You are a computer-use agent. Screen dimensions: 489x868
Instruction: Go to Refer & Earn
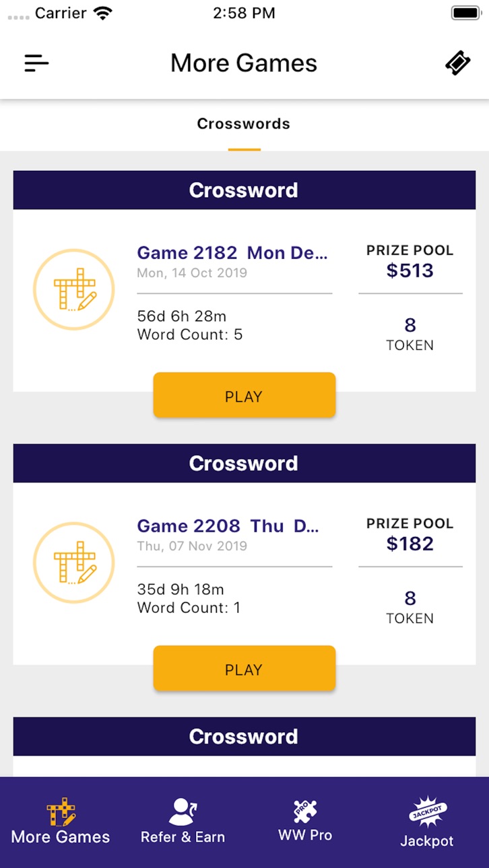(x=183, y=822)
